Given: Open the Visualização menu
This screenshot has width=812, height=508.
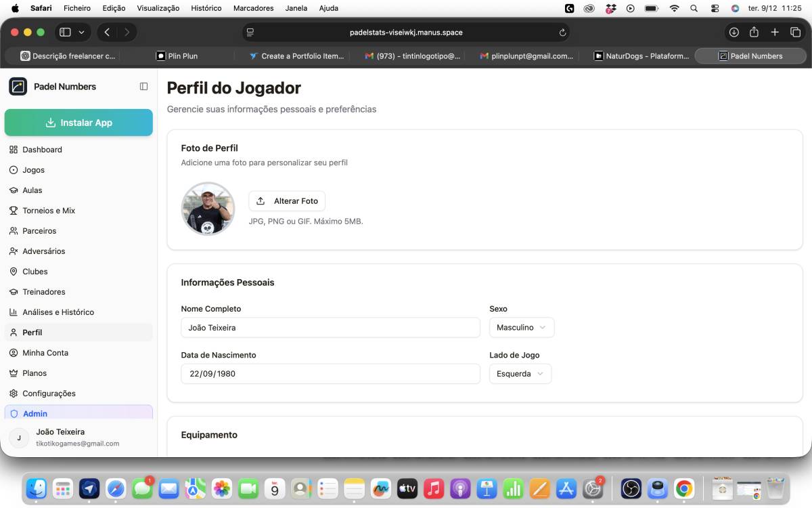Looking at the screenshot, I should (158, 8).
